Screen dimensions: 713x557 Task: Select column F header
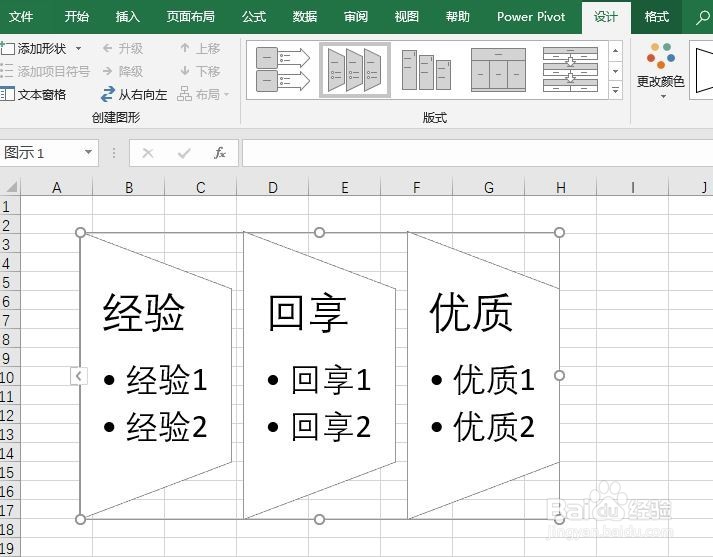(x=417, y=187)
